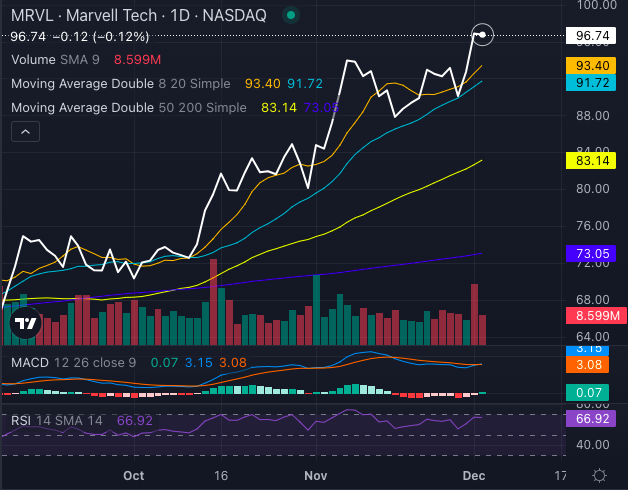Click the cyan 91.72 moving average label
This screenshot has width=628, height=490.
[x=589, y=83]
